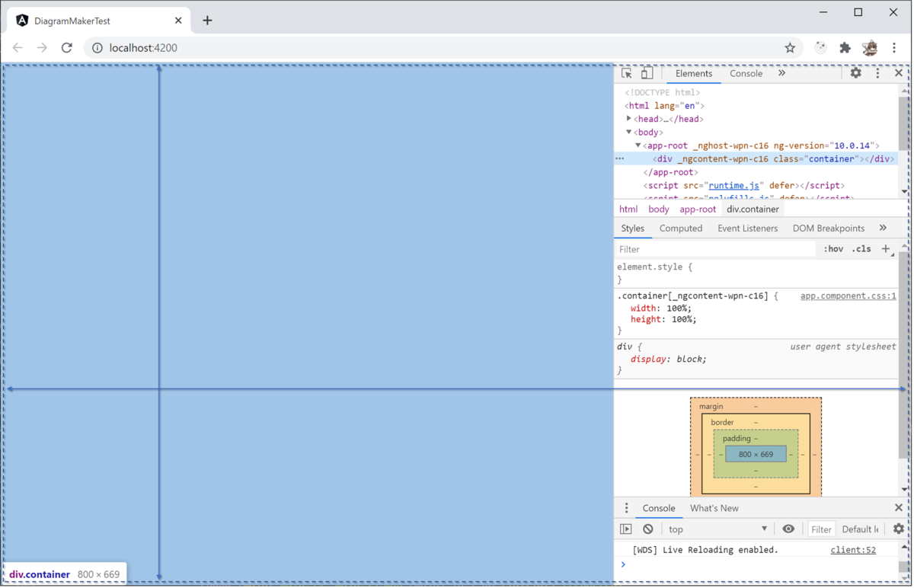Click the face extension icon in the toolbar
This screenshot has height=588, width=914.
820,48
